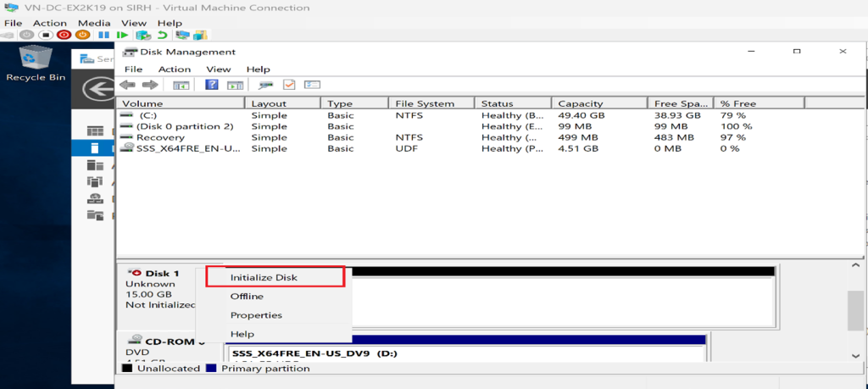Click the Show/Hide Console Tree icon
Image resolution: width=868 pixels, height=389 pixels.
[x=181, y=85]
